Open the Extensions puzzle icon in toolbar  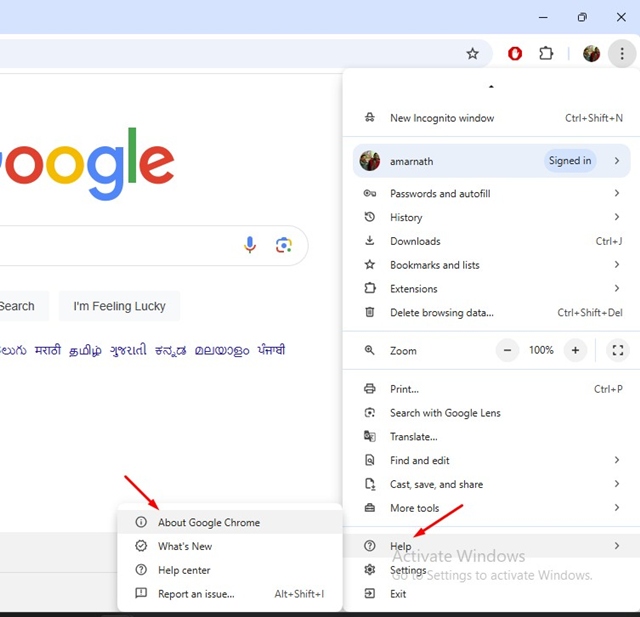546,53
